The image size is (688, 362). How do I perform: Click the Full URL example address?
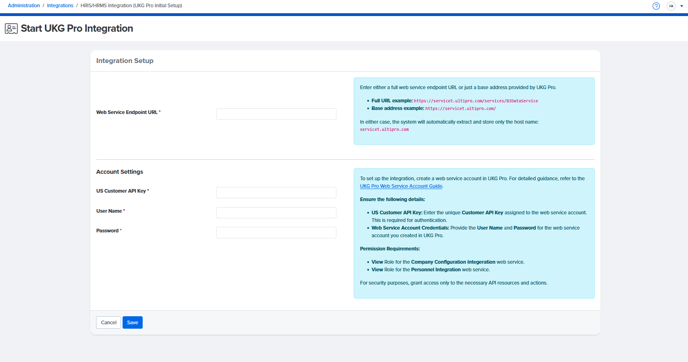tap(476, 101)
